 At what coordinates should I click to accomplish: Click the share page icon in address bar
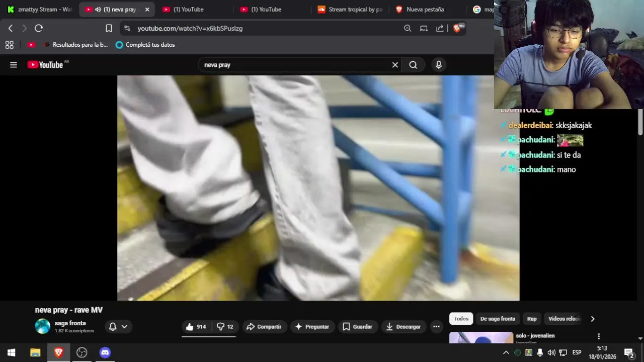(440, 28)
